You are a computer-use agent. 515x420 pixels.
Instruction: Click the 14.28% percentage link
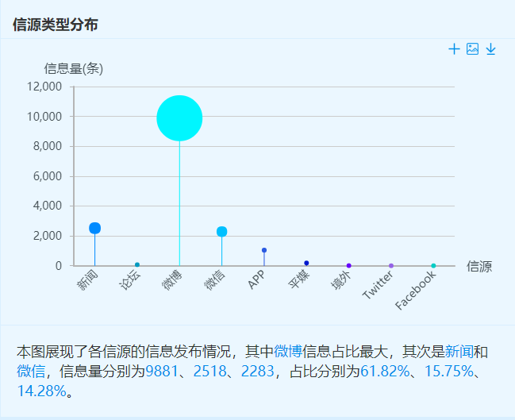[42, 391]
